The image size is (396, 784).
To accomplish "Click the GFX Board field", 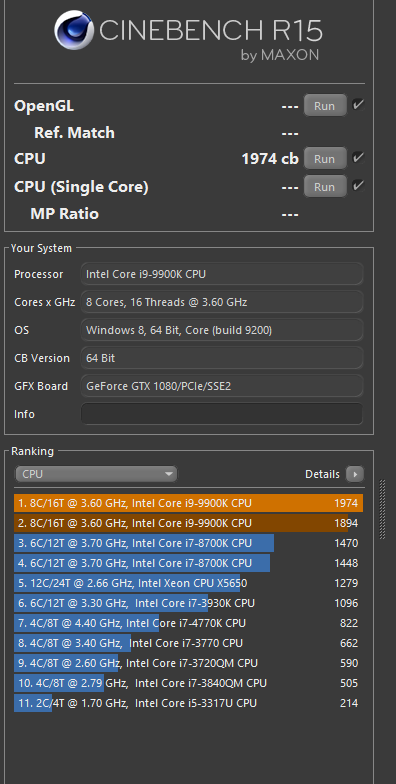I will pos(222,386).
